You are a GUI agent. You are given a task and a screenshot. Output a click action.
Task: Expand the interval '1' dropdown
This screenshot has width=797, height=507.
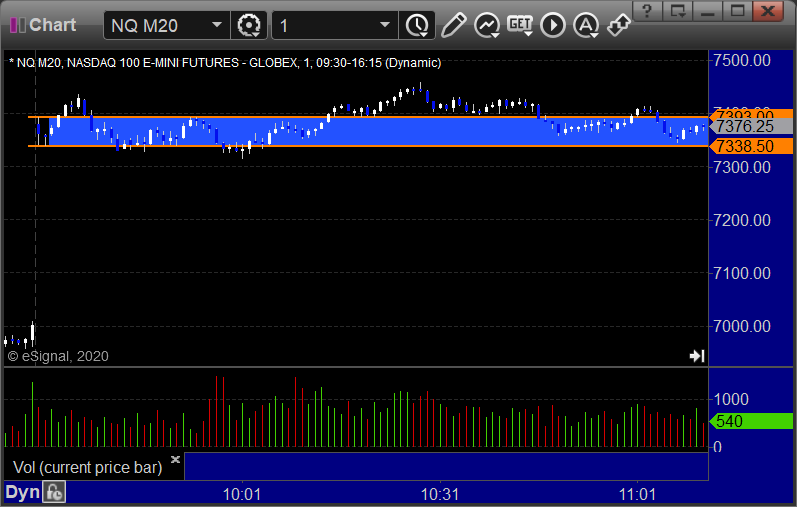[385, 25]
